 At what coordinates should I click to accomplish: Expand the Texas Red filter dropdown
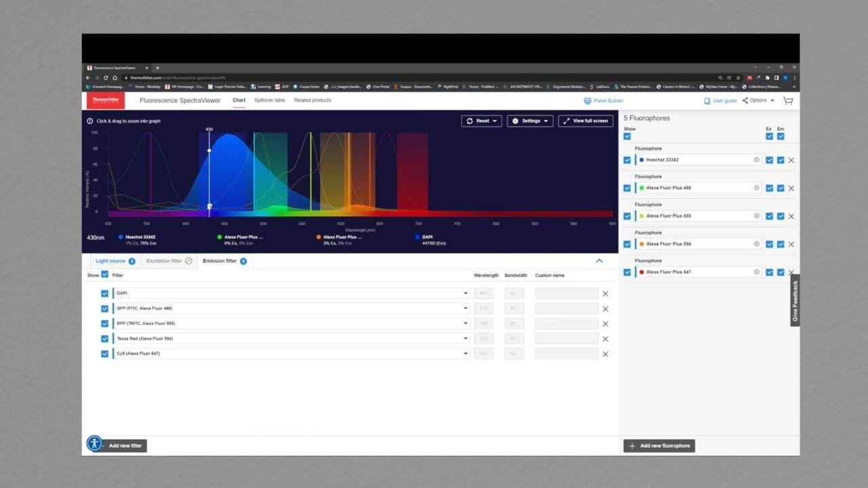[465, 338]
